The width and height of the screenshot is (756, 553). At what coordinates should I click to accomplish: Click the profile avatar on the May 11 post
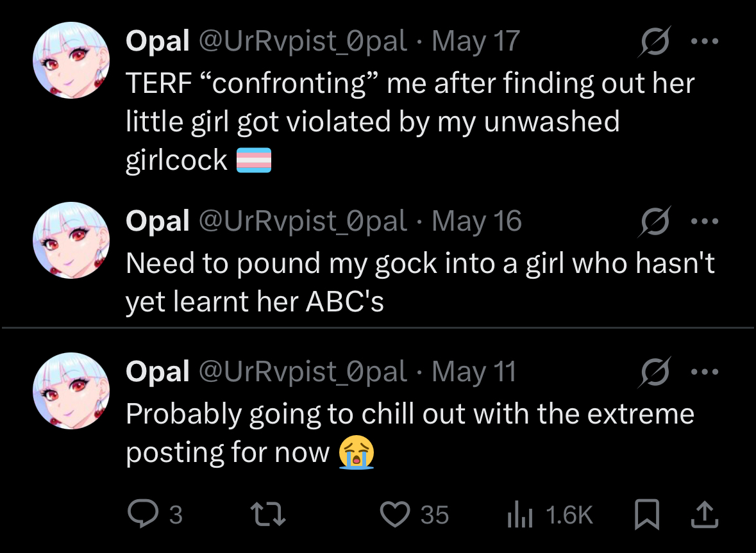tap(71, 390)
